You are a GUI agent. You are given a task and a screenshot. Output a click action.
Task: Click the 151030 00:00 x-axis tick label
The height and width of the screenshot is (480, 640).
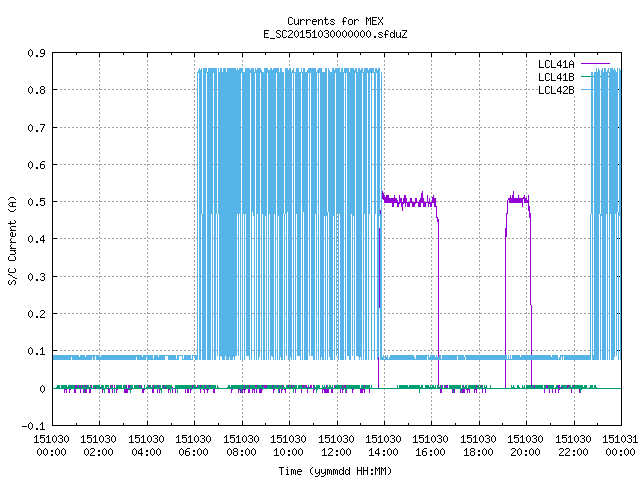[x=51, y=446]
